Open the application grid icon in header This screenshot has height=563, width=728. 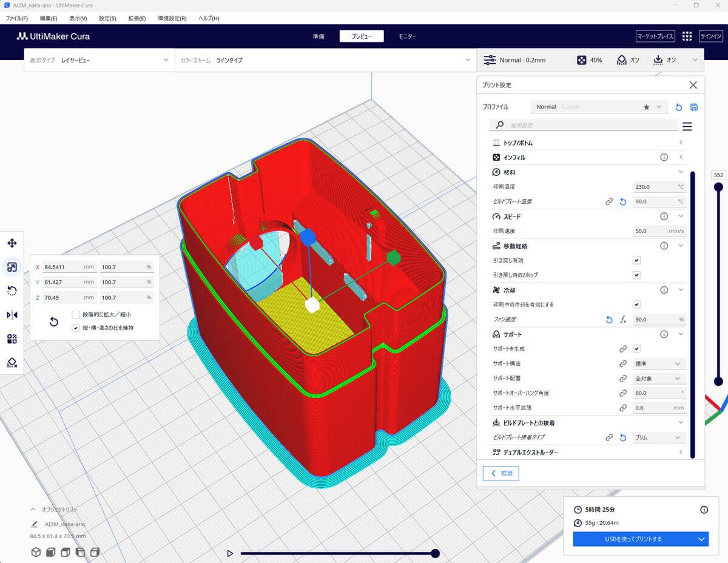pyautogui.click(x=687, y=36)
